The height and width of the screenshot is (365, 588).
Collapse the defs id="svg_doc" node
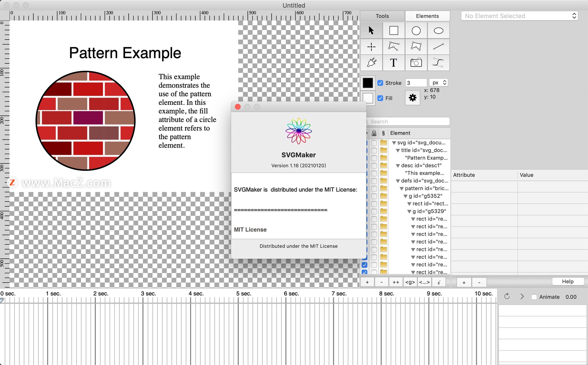pos(398,181)
